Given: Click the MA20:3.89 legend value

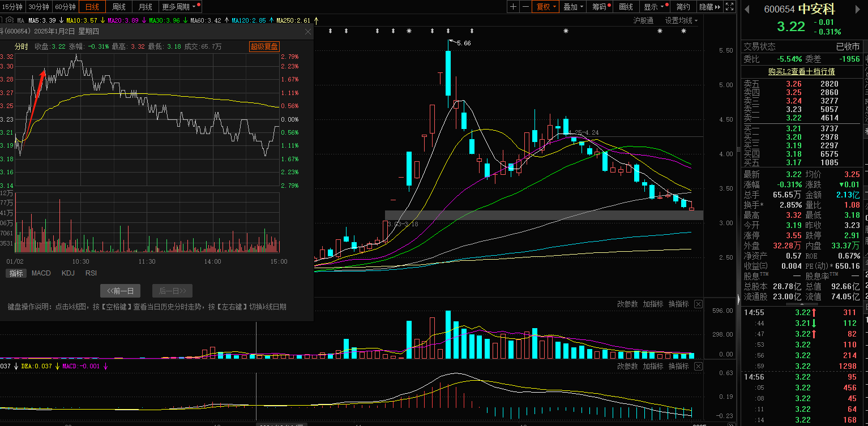Looking at the screenshot, I should pos(123,20).
